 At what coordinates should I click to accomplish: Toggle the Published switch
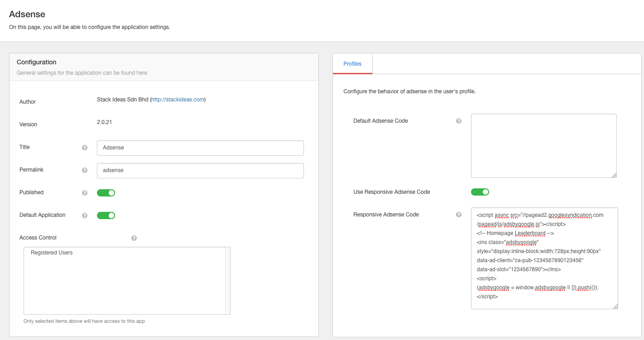(x=106, y=193)
